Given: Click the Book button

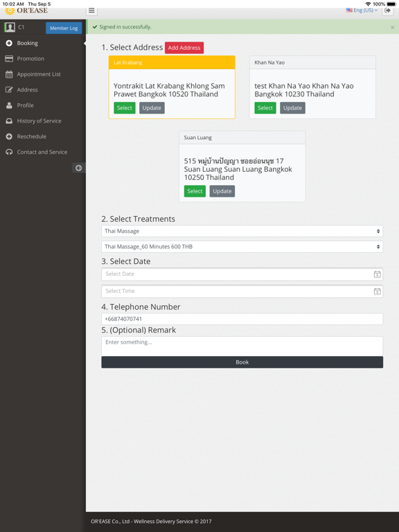Looking at the screenshot, I should click(242, 362).
